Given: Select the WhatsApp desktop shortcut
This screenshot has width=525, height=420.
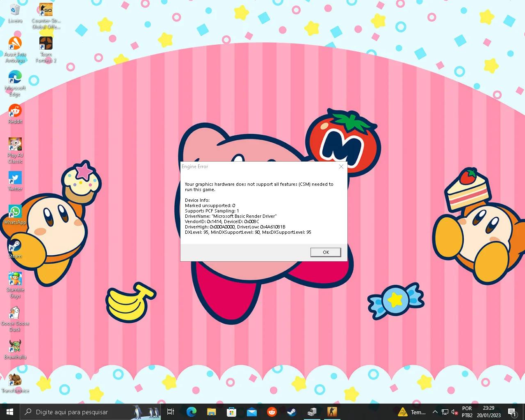Looking at the screenshot, I should coord(15,215).
